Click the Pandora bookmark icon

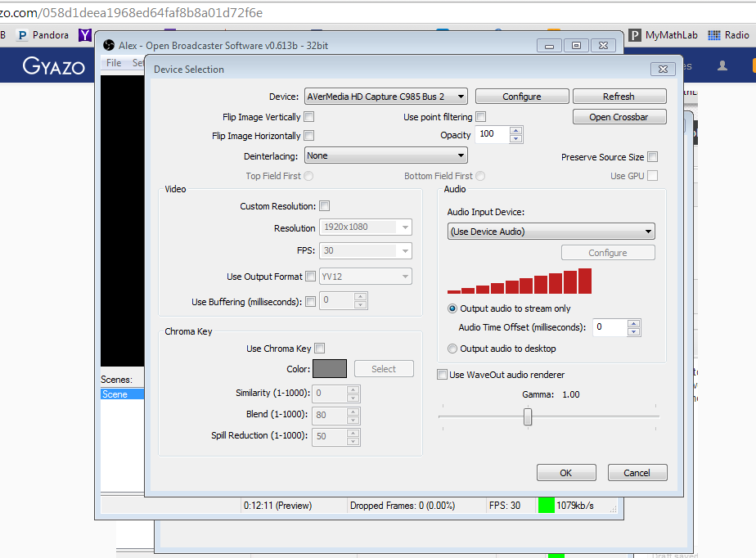[22, 35]
